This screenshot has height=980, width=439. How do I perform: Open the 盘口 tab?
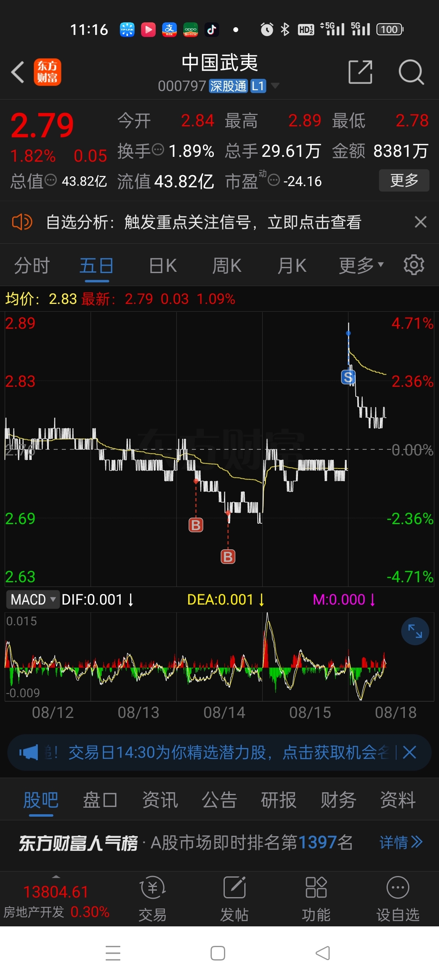pyautogui.click(x=100, y=800)
